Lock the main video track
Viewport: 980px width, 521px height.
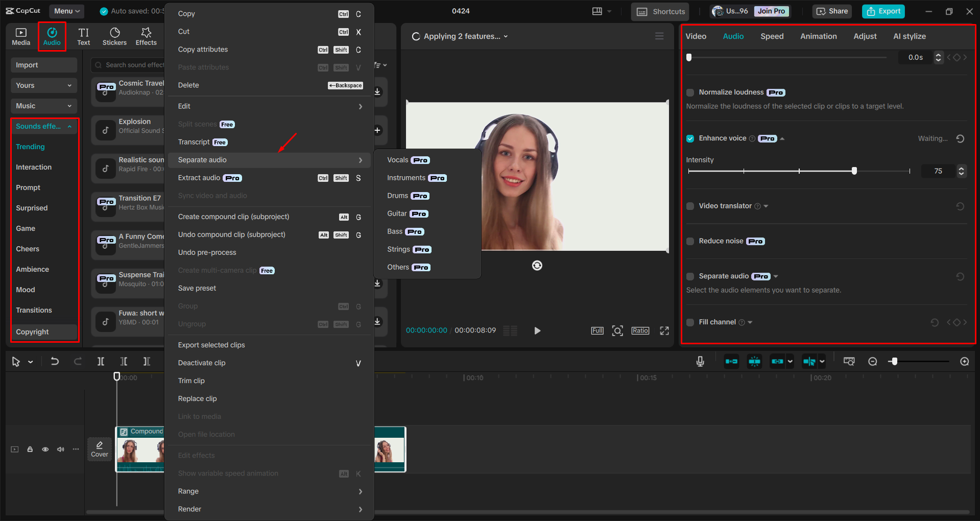coord(30,449)
